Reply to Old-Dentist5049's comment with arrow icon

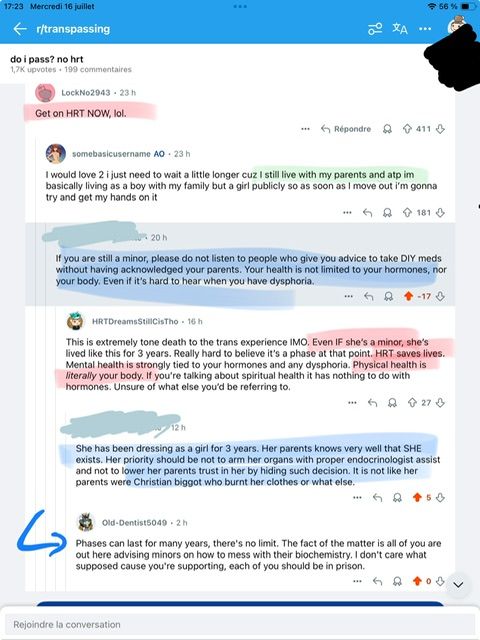[378, 581]
